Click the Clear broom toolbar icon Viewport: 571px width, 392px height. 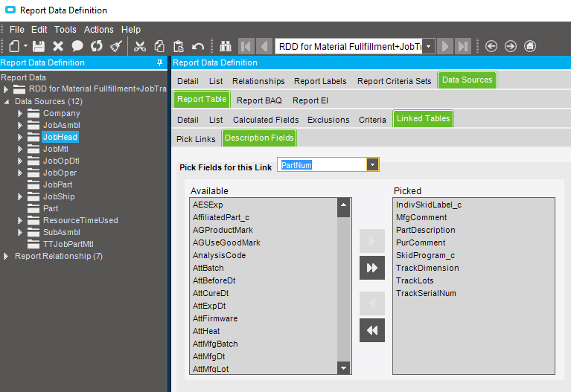tap(116, 46)
